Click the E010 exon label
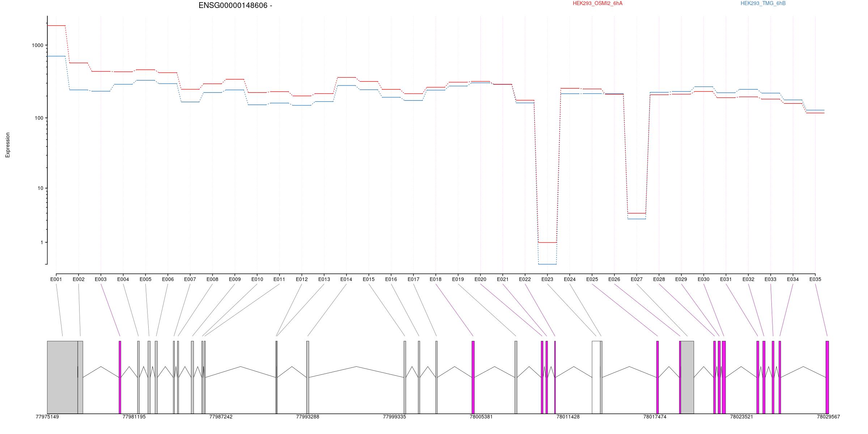Screen dimensions: 868x434 (x=257, y=279)
